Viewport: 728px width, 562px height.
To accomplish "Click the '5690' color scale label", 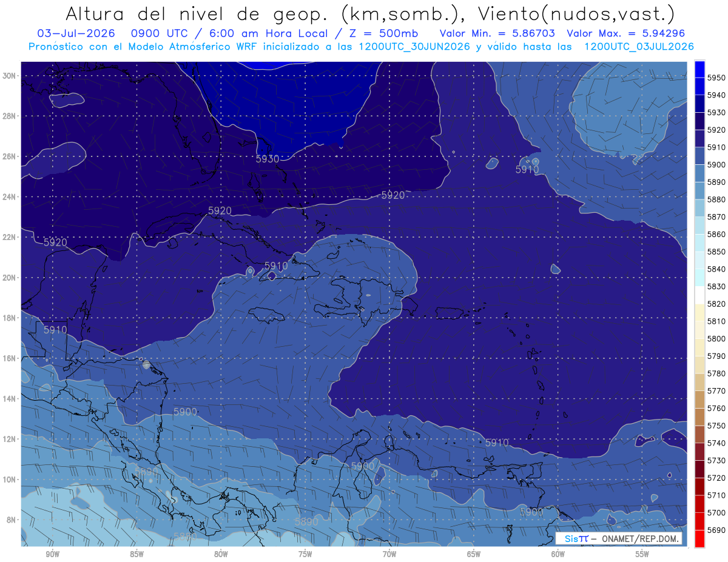I will point(716,530).
